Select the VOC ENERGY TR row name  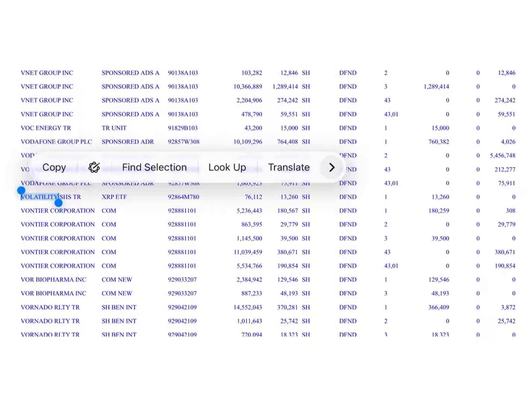click(x=46, y=128)
